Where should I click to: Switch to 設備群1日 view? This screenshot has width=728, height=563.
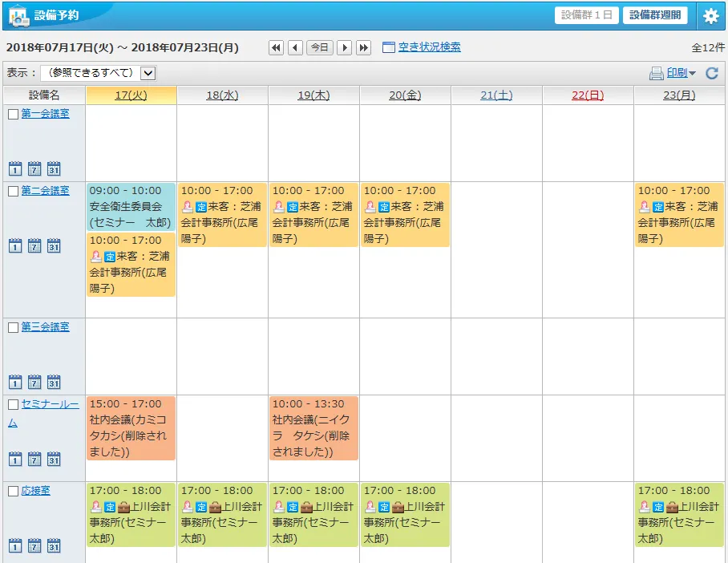(x=587, y=15)
